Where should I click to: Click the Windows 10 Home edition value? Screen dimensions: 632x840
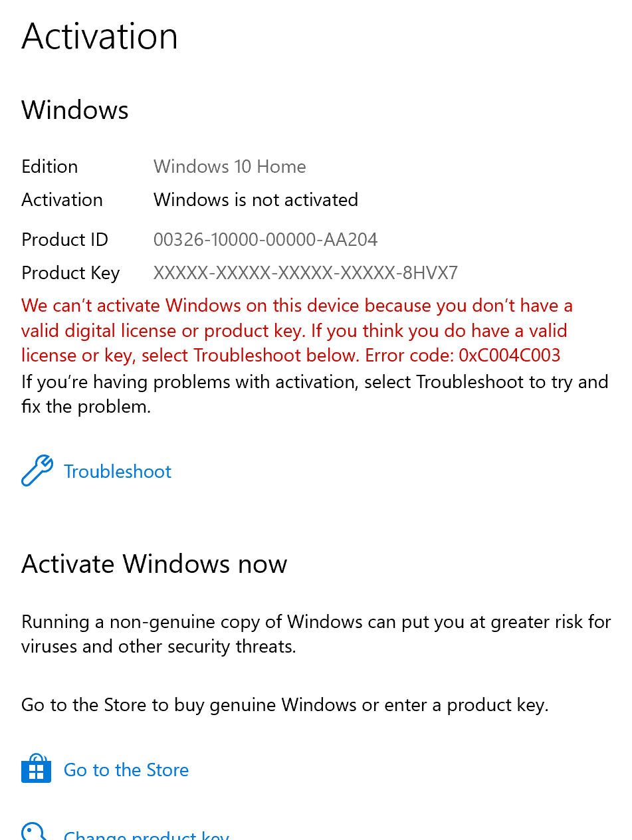pos(230,166)
